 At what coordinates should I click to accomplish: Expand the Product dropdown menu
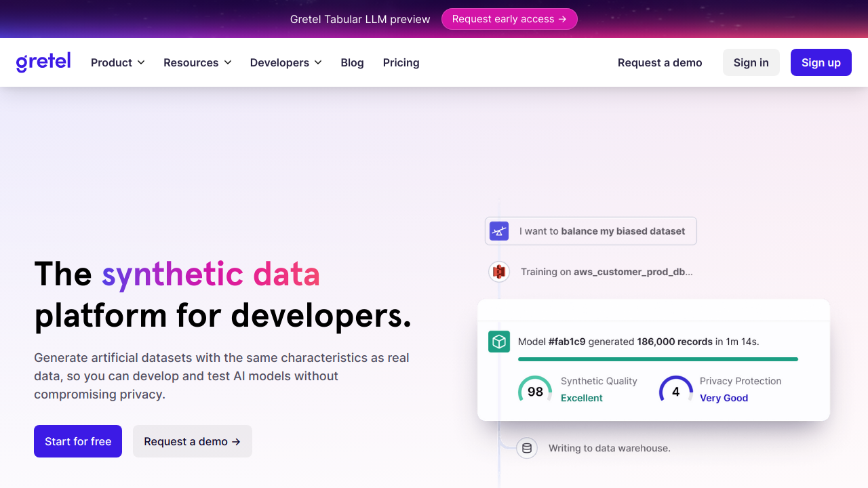point(118,62)
